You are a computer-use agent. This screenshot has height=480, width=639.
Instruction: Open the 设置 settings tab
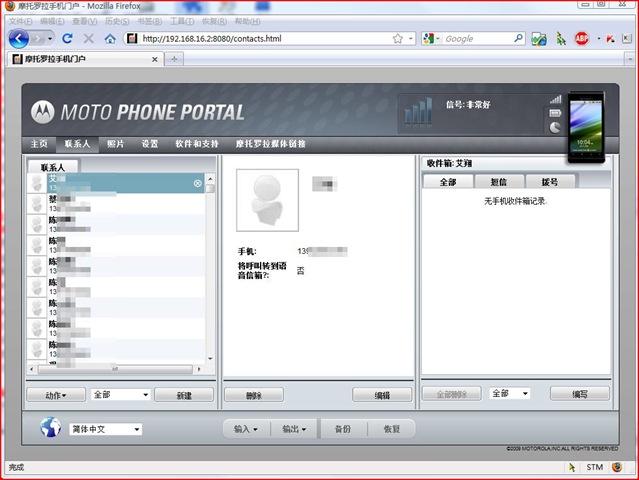[x=150, y=144]
